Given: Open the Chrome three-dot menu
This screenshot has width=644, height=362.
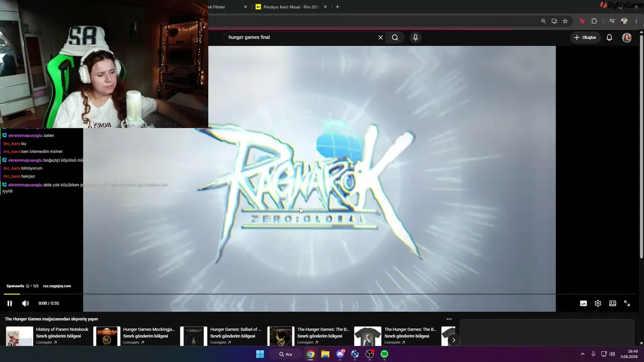Looking at the screenshot, I should 636,21.
